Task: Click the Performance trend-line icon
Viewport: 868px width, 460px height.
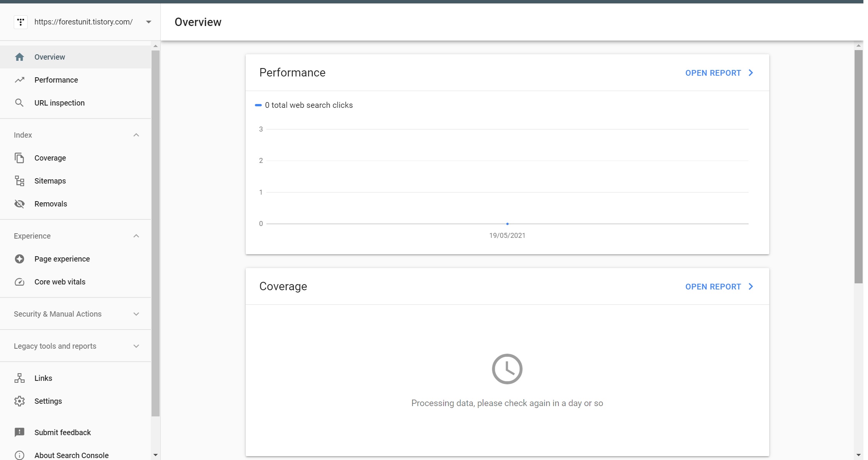Action: click(x=20, y=80)
